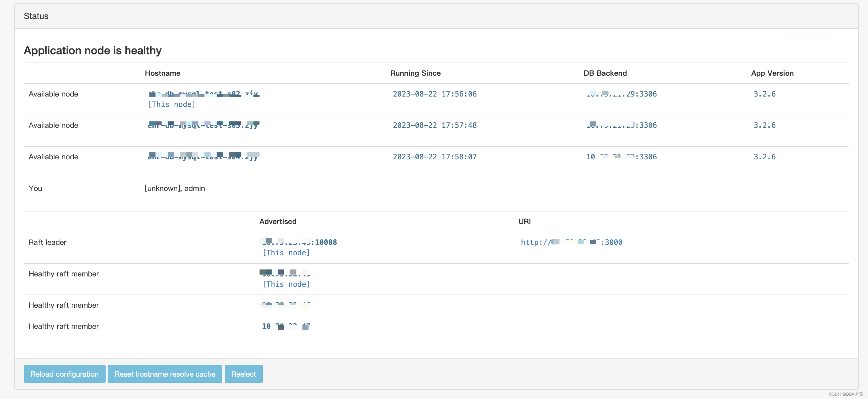Click app version 3.2.6 in first row

point(764,94)
